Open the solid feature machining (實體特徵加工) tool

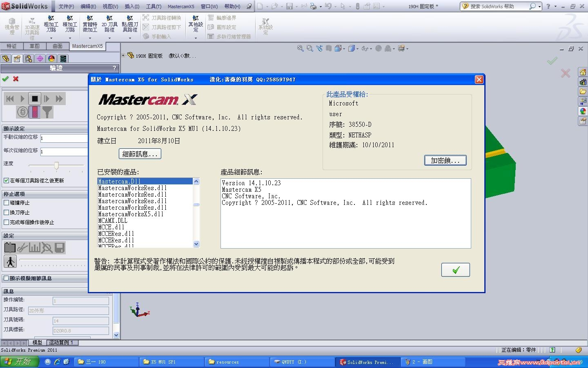[x=90, y=24]
